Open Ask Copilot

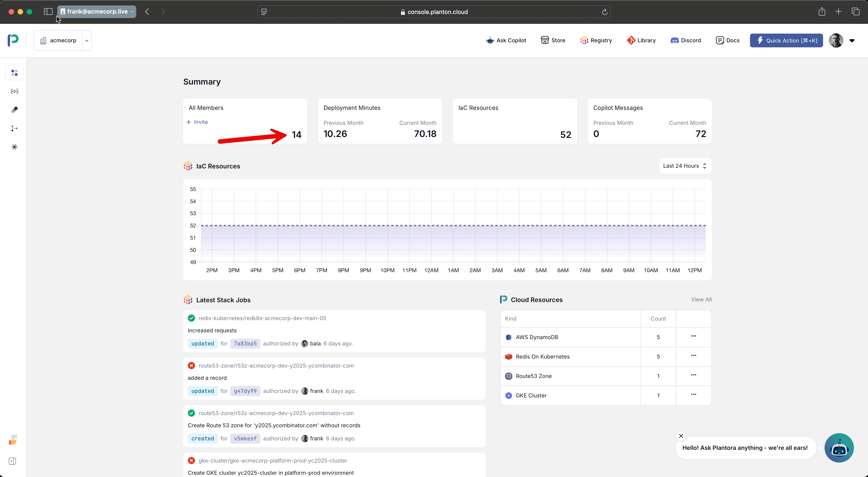(x=506, y=40)
